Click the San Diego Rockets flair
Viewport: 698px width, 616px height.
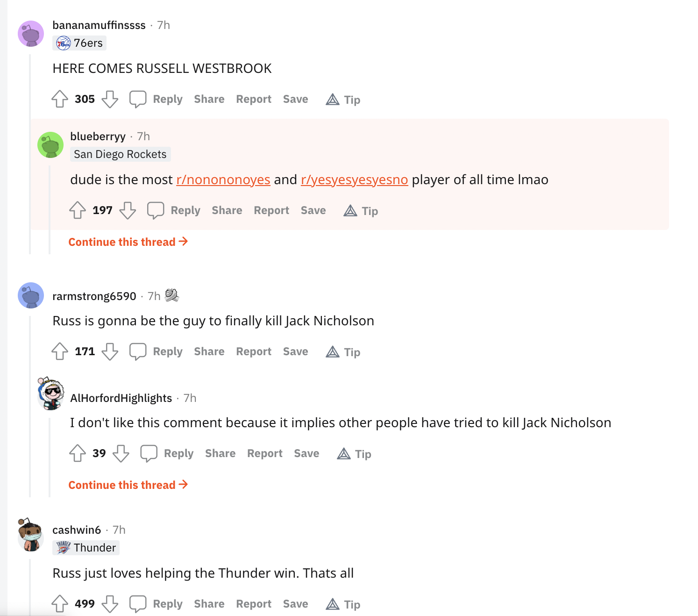pos(120,154)
